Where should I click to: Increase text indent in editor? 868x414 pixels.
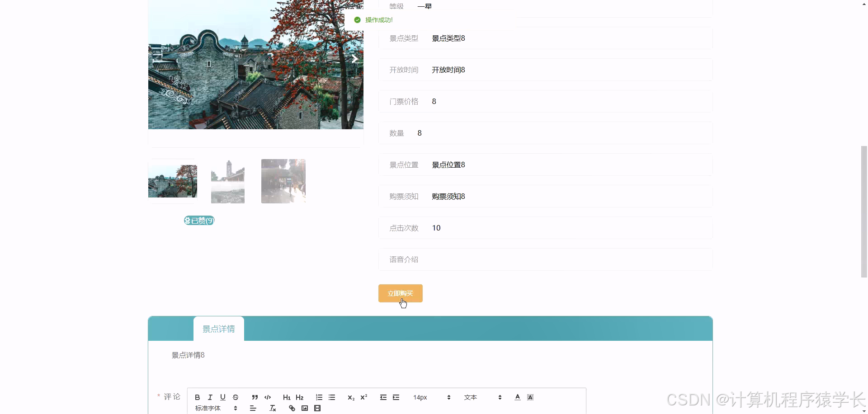pos(396,397)
